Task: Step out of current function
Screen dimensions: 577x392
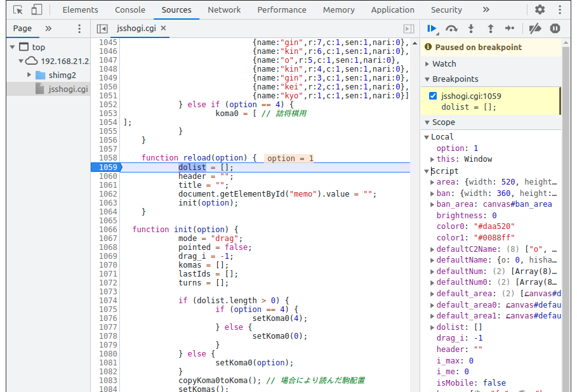Action: point(490,29)
